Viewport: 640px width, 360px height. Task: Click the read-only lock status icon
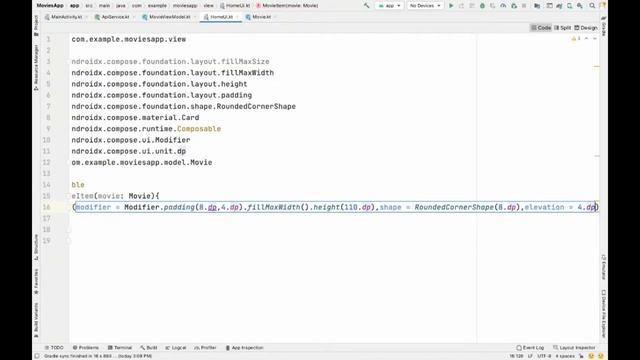click(x=581, y=356)
